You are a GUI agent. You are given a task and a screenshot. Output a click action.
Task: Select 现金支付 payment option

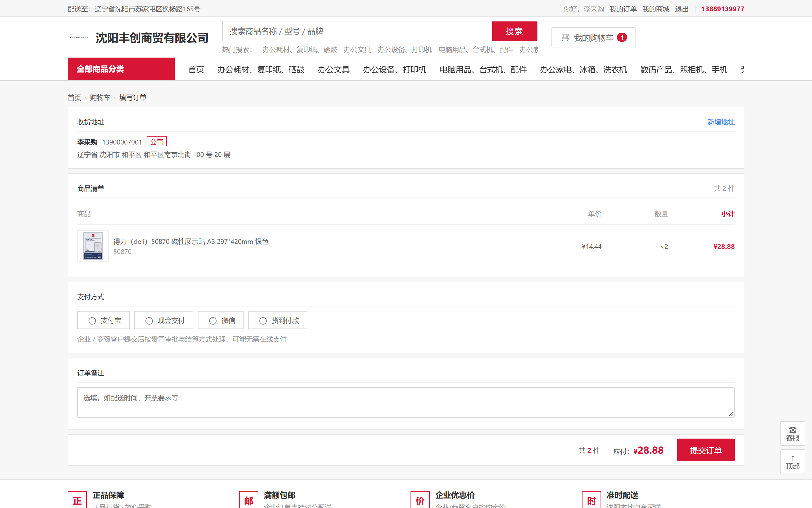tap(164, 320)
